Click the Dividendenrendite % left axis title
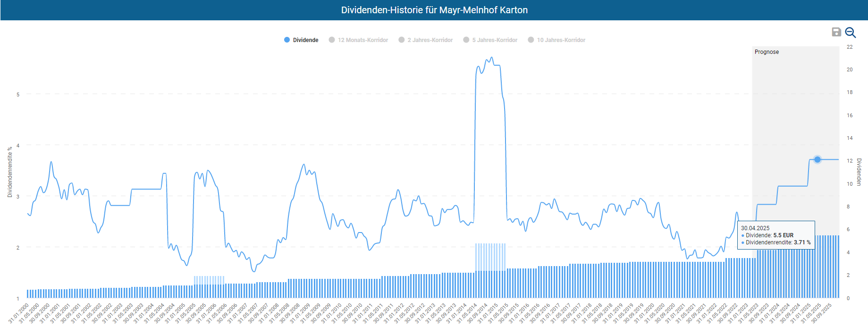 coord(10,172)
